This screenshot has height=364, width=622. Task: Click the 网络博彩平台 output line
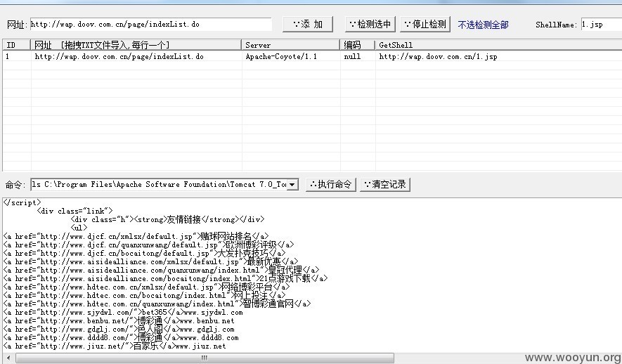146,287
